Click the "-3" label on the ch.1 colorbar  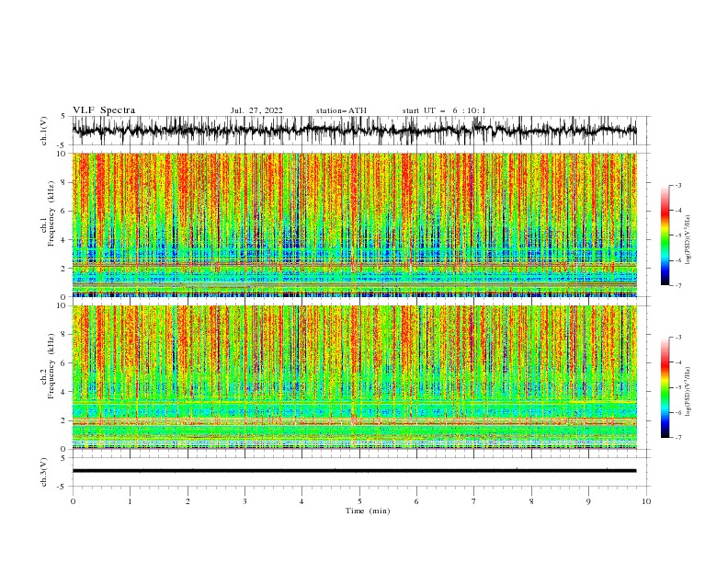(x=678, y=185)
